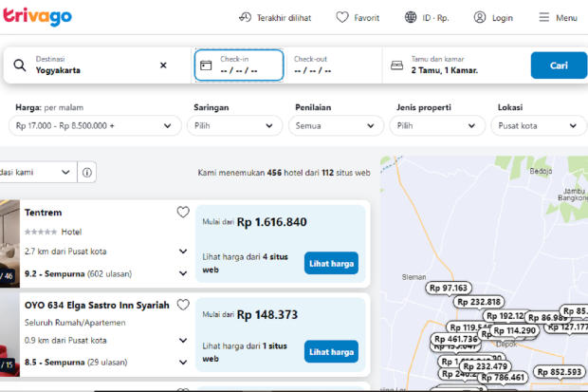Click the Login menu item

502,18
